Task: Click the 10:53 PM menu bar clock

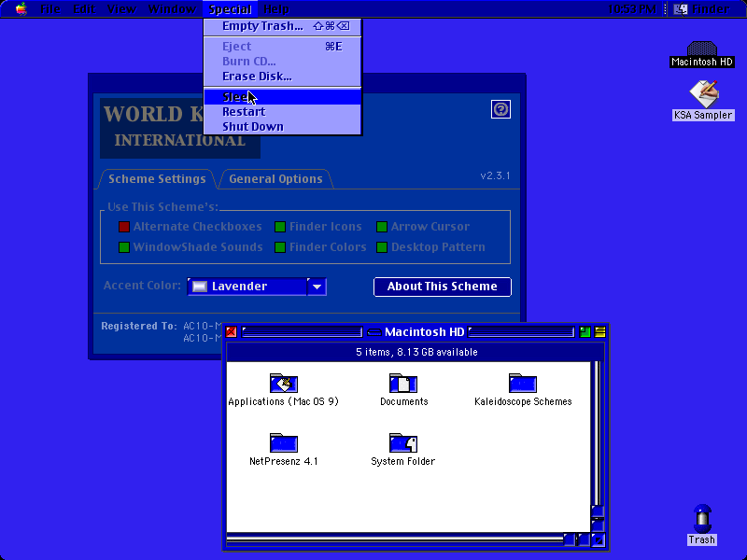Action: point(632,8)
